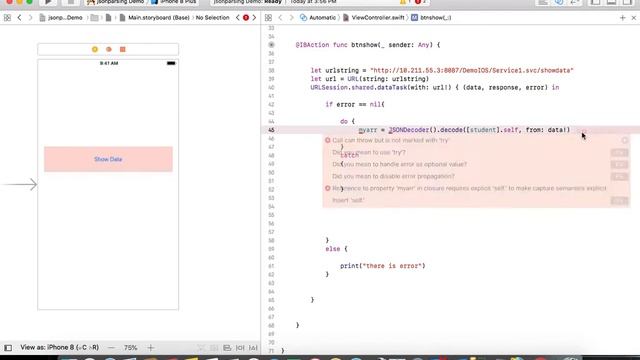The width and height of the screenshot is (640, 360).
Task: Click the red error badge in jump bar
Action: click(x=246, y=18)
